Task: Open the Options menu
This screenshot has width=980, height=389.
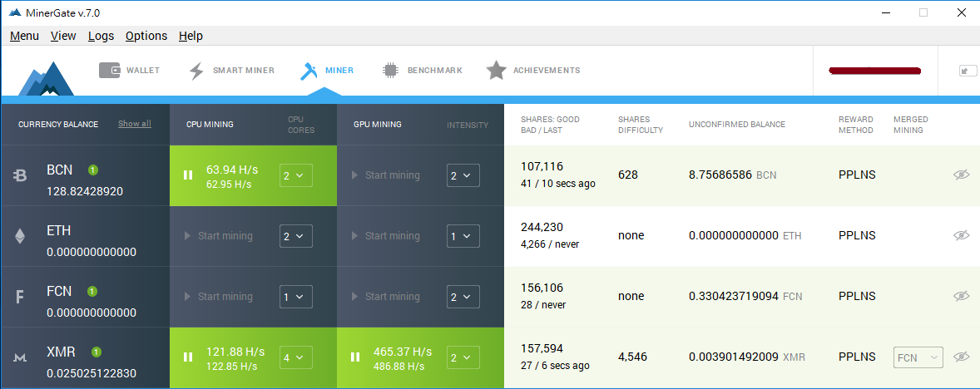Action: point(146,37)
